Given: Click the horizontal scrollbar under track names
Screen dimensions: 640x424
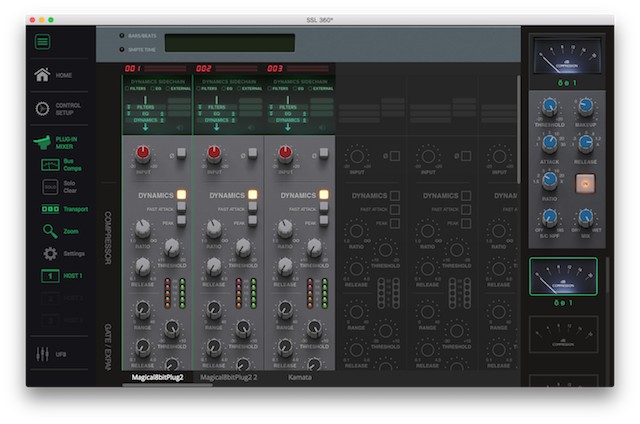Looking at the screenshot, I should pyautogui.click(x=167, y=384).
